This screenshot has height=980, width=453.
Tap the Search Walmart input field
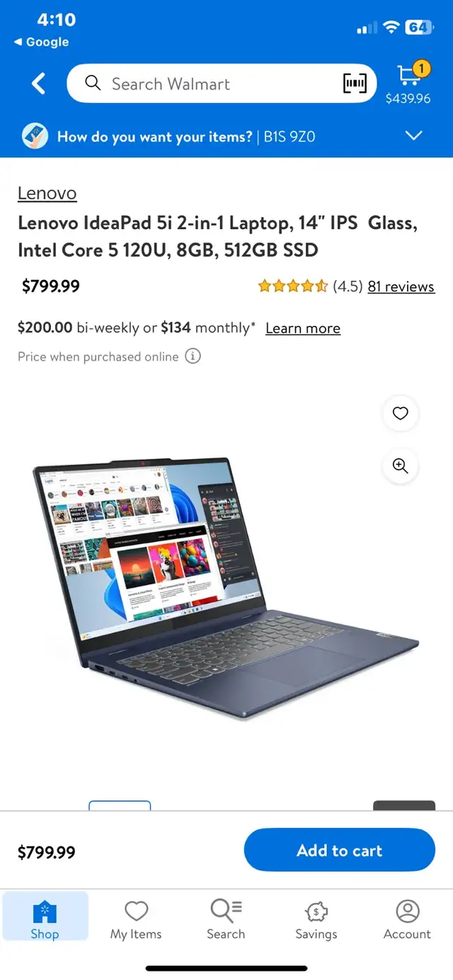[x=222, y=83]
